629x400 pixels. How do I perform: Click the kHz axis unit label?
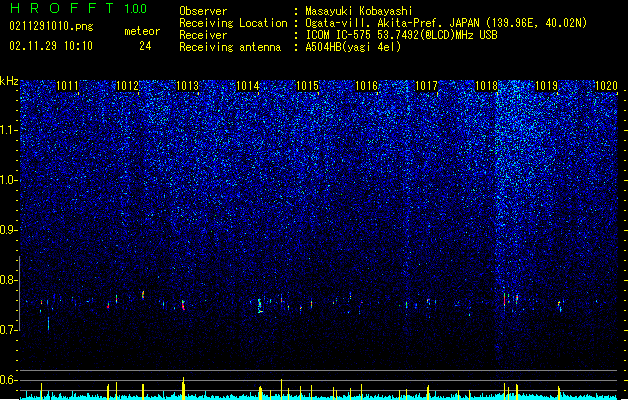pyautogui.click(x=9, y=81)
